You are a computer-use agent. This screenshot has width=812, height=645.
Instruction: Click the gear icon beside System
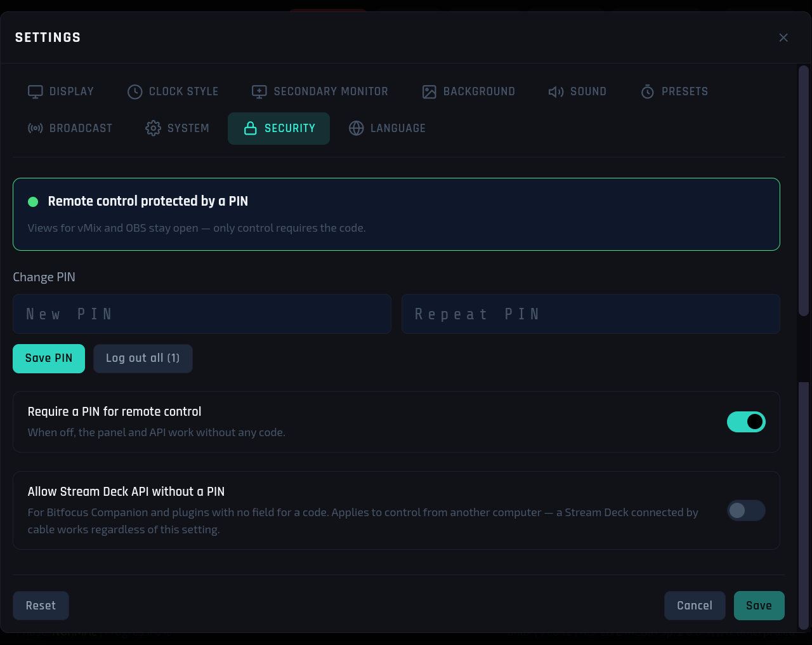153,128
